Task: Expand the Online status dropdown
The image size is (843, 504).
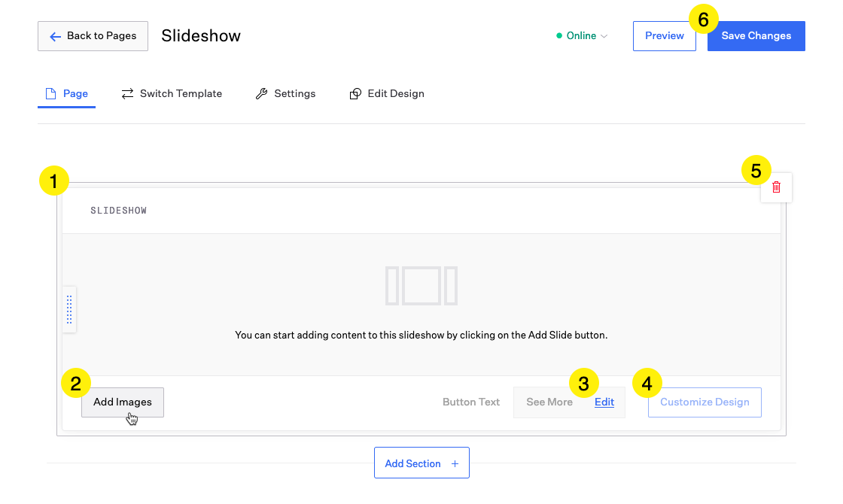Action: [582, 36]
